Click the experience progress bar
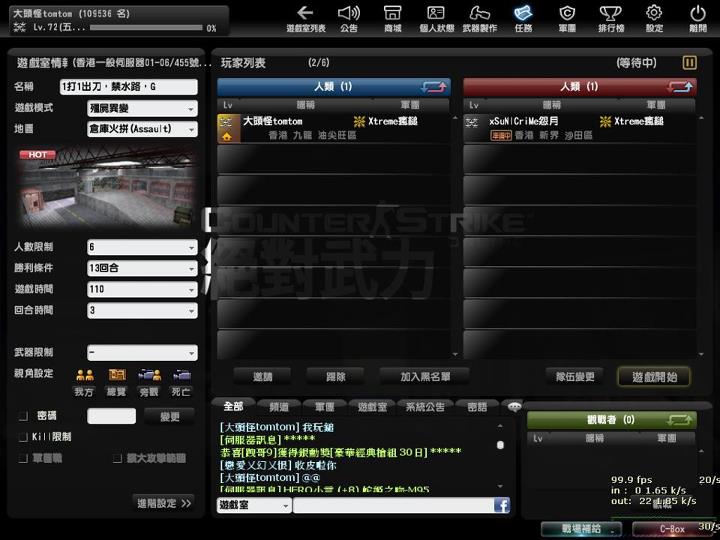Viewport: 720px width, 540px height. (x=146, y=28)
